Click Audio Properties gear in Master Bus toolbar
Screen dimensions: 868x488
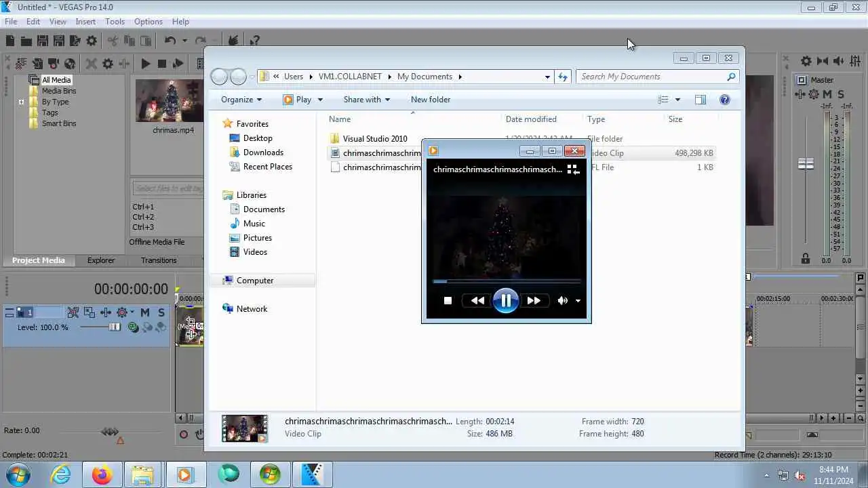click(806, 61)
